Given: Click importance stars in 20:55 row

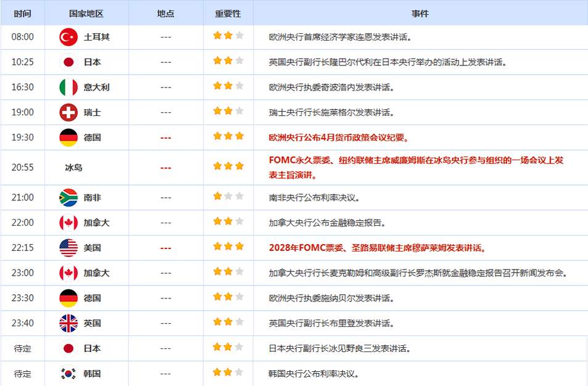Looking at the screenshot, I should [x=228, y=166].
